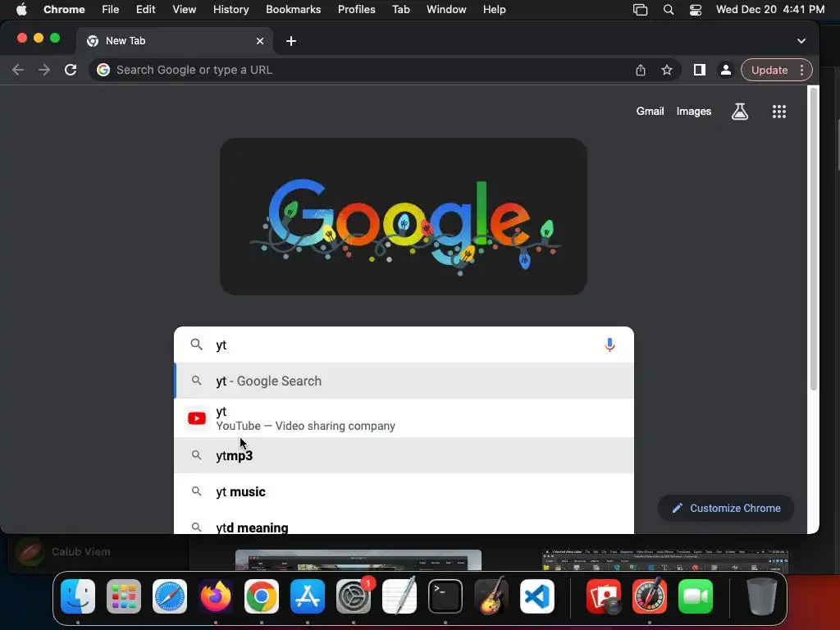Choose the ytmp3 suggestion
This screenshot has height=630, width=840.
(x=404, y=455)
